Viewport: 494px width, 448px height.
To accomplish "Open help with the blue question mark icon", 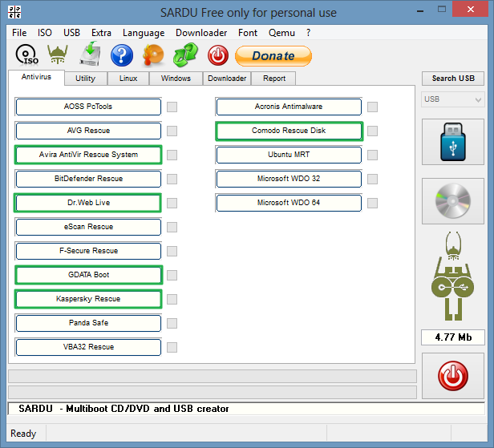I will point(122,55).
